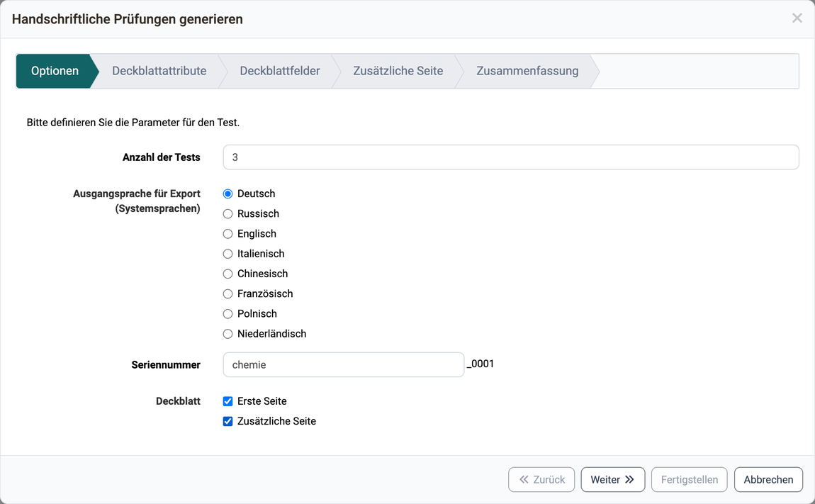The image size is (815, 504).
Task: Choose Französisch for export
Action: coord(227,294)
